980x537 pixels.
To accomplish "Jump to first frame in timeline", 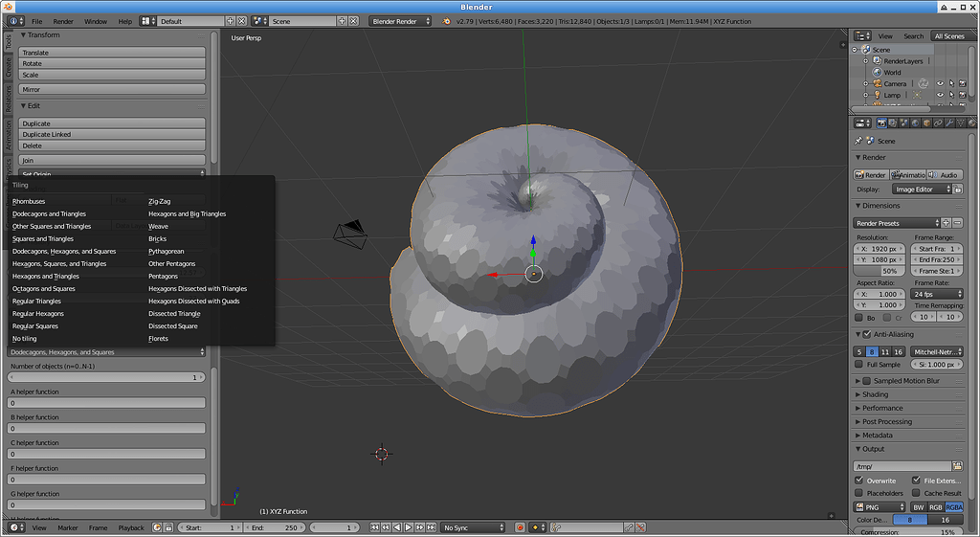I will click(x=374, y=527).
